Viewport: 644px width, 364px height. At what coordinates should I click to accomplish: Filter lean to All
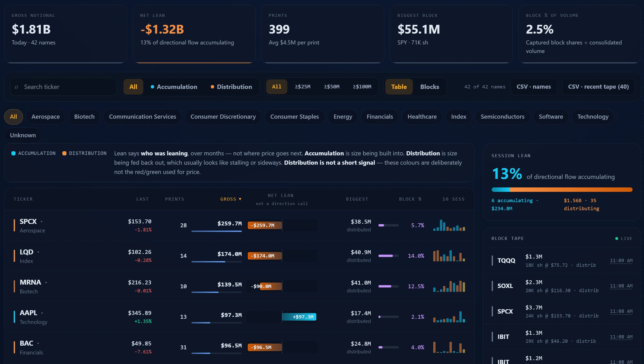click(x=133, y=87)
